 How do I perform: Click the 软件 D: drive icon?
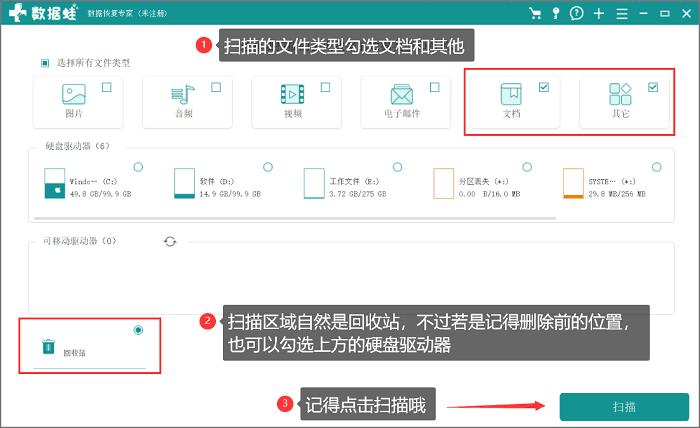coord(184,183)
